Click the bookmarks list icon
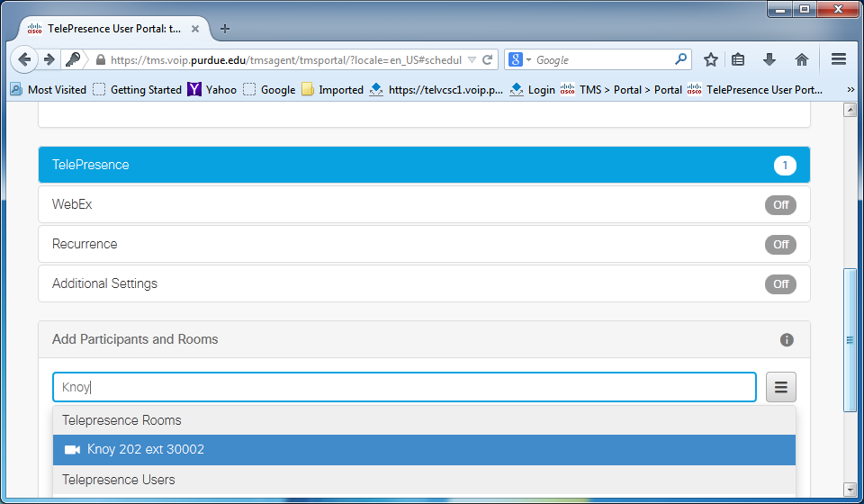The height and width of the screenshot is (504, 864). (x=739, y=59)
